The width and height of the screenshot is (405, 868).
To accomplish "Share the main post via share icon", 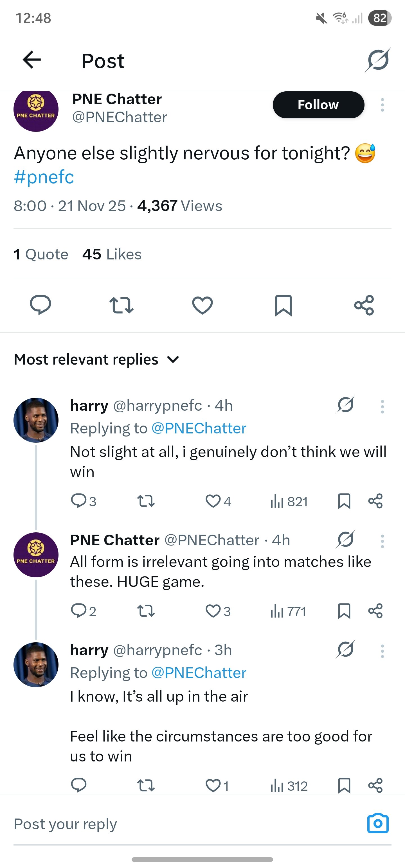I will (x=364, y=305).
